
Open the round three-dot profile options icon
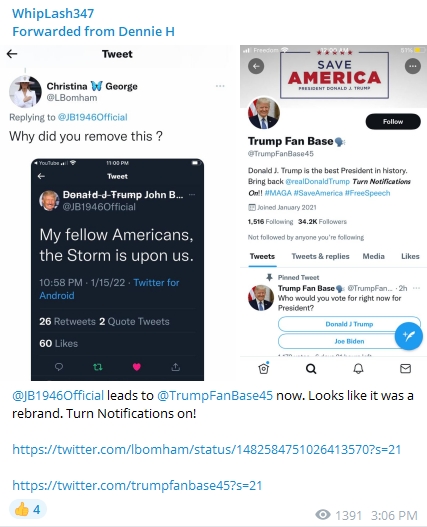413,66
